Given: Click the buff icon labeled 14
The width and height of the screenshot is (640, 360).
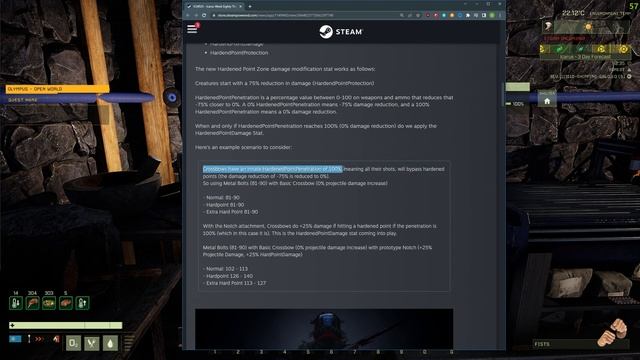Looking at the screenshot, I should pos(16,303).
